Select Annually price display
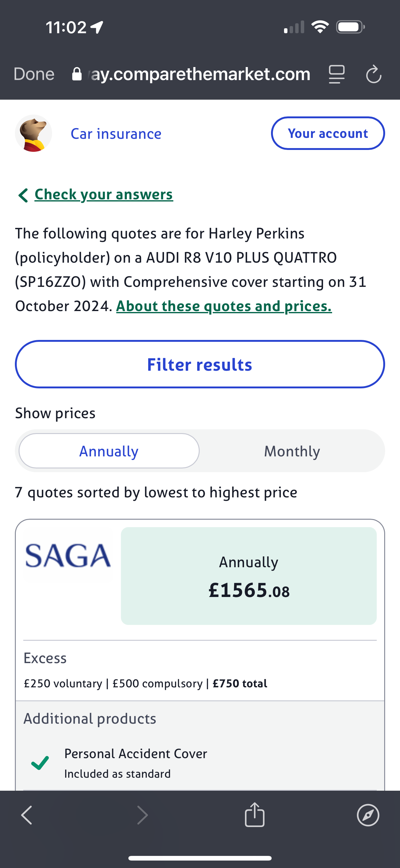400x868 pixels. pyautogui.click(x=109, y=451)
